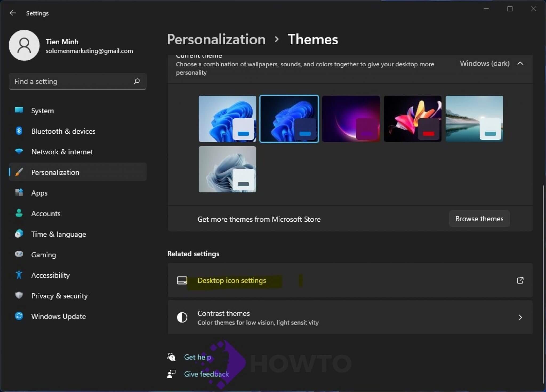The width and height of the screenshot is (546, 392).
Task: Click the Bluetooth icon in sidebar
Action: click(19, 131)
